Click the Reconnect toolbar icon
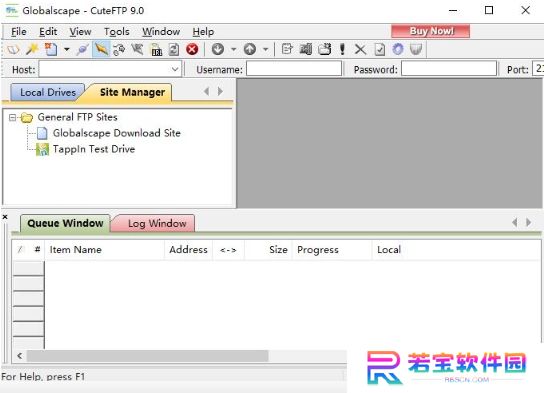 [119, 50]
